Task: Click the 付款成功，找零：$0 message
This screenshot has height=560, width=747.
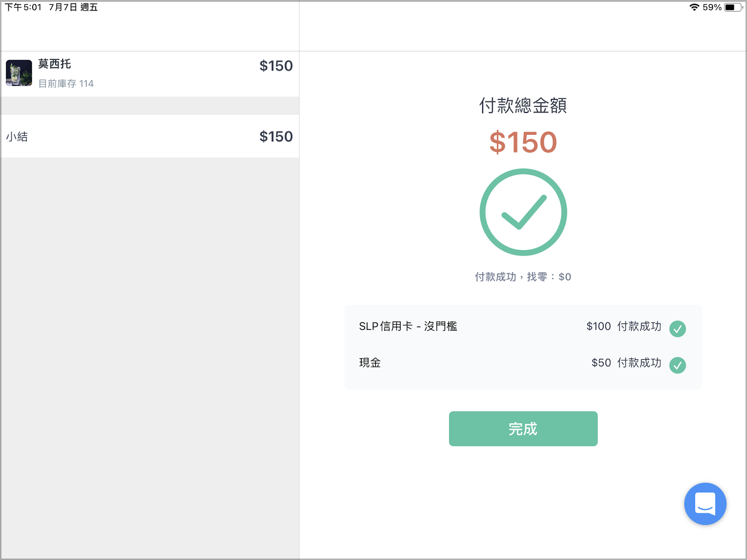Action: (x=523, y=277)
